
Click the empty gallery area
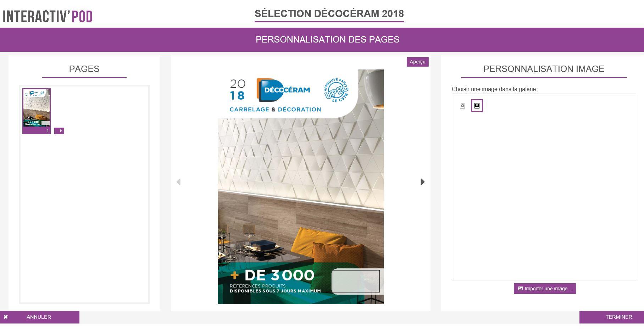pyautogui.click(x=544, y=195)
